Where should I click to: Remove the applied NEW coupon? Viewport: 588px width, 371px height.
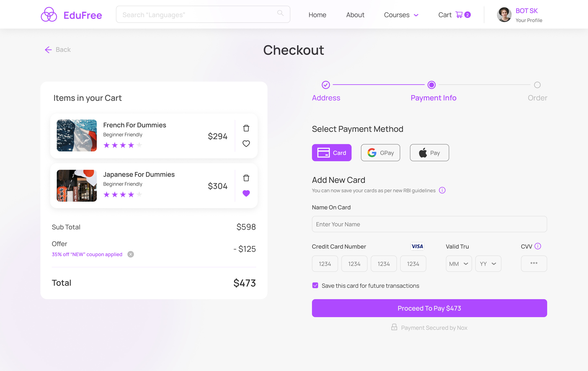coord(131,254)
